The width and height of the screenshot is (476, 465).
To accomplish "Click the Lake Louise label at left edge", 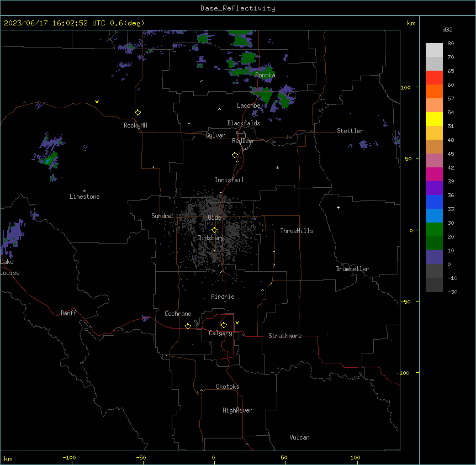I will [10, 267].
